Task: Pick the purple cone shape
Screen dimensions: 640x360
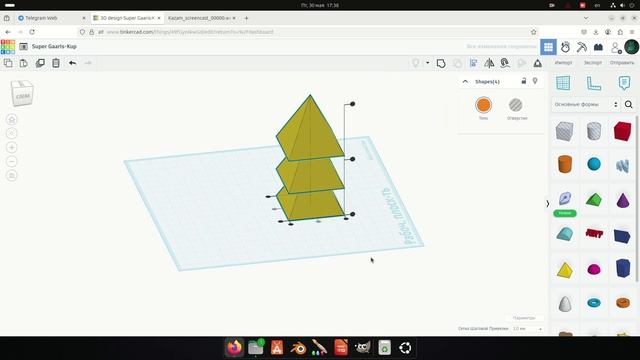Action: (x=623, y=200)
